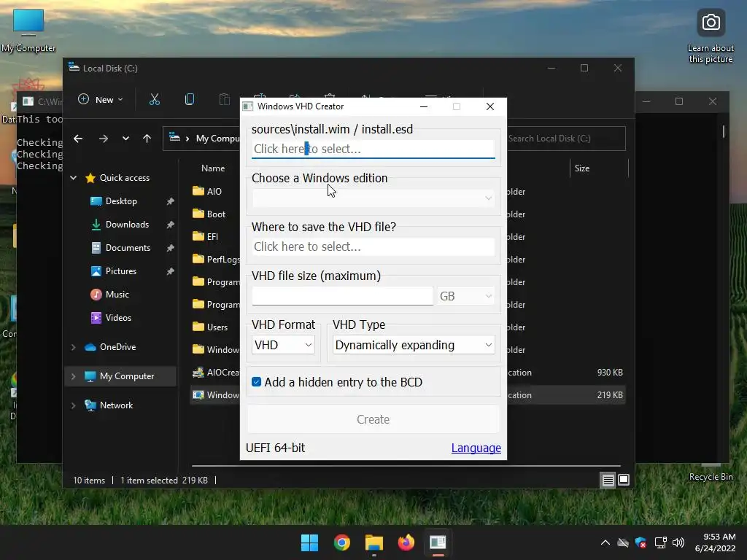Open Music in Quick access
The height and width of the screenshot is (560, 747).
click(117, 295)
